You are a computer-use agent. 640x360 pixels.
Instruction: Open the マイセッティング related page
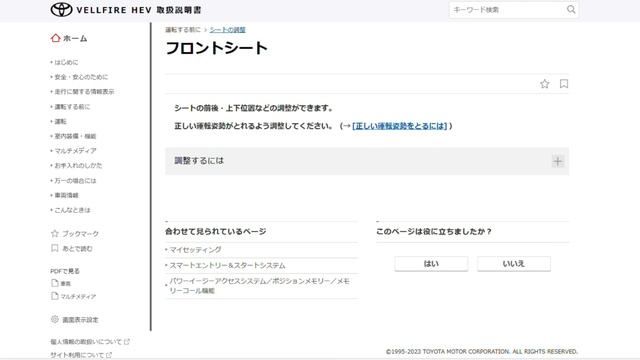pos(195,250)
